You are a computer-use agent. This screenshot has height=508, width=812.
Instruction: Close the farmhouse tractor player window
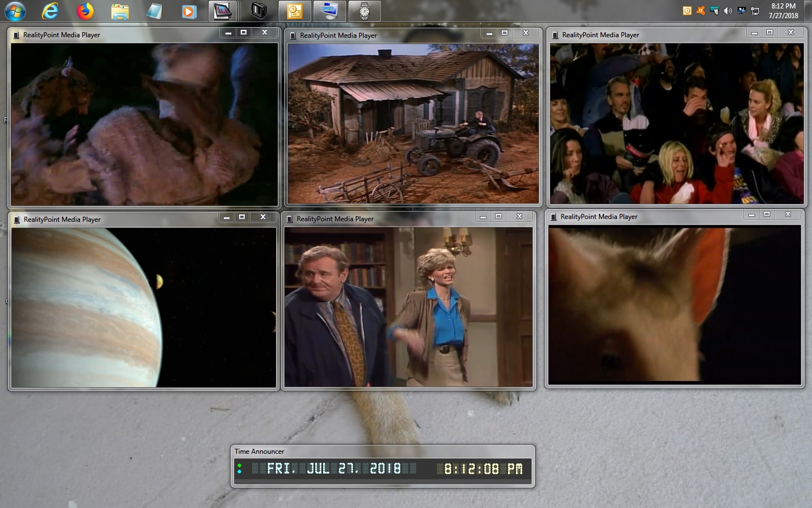(x=526, y=33)
